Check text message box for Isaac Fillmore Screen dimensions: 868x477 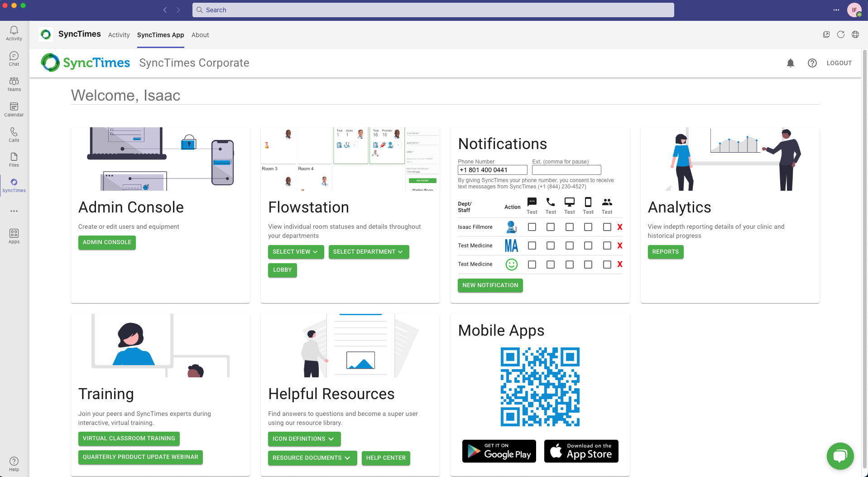tap(532, 227)
